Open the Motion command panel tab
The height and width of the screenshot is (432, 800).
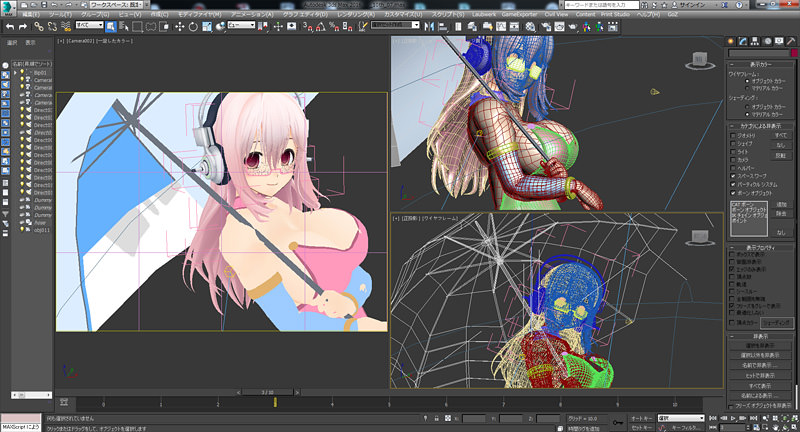(767, 41)
